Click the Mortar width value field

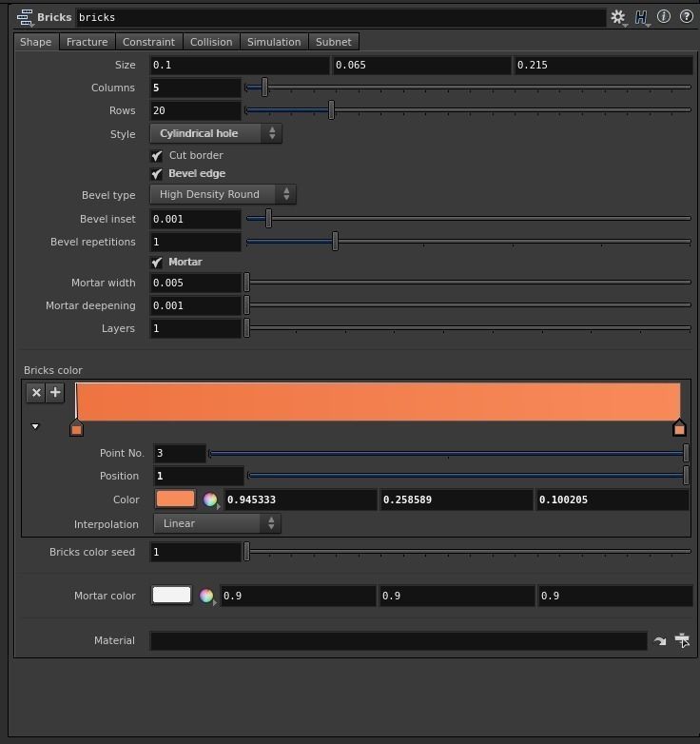pos(195,283)
